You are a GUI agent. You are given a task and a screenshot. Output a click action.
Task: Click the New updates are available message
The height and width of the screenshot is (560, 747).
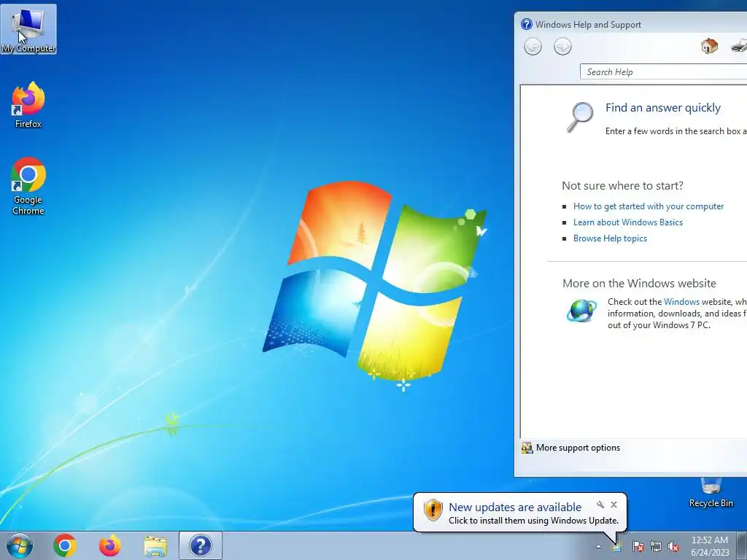point(515,507)
